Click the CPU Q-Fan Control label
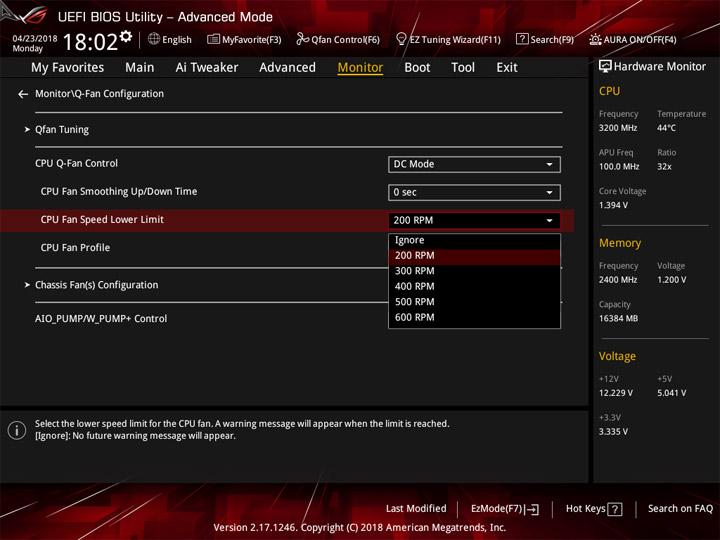The width and height of the screenshot is (720, 540). click(x=76, y=163)
